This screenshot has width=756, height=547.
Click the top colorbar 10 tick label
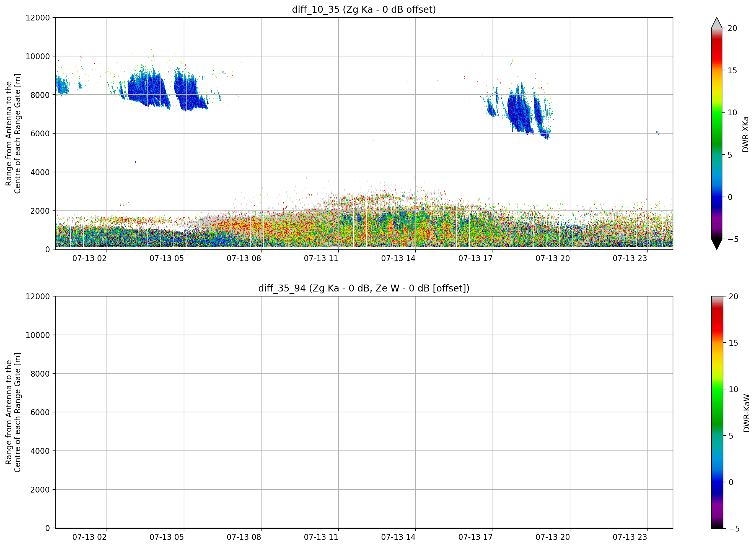tap(732, 113)
